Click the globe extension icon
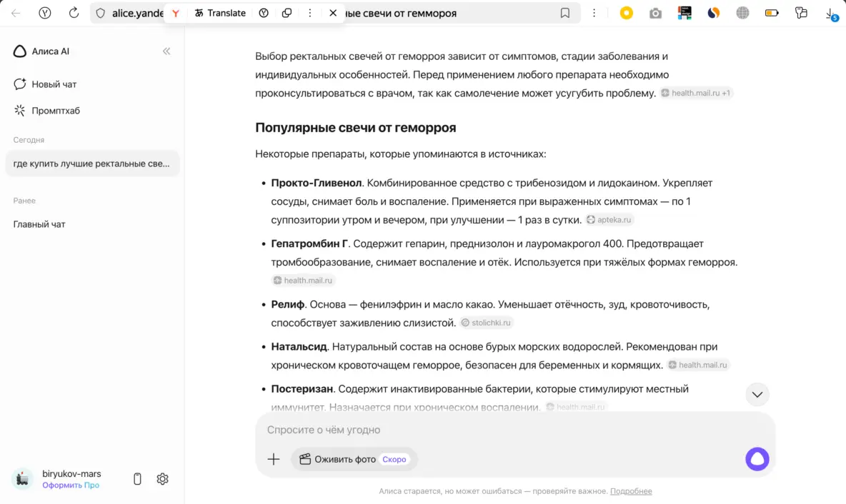Image resolution: width=846 pixels, height=504 pixels. tap(742, 13)
